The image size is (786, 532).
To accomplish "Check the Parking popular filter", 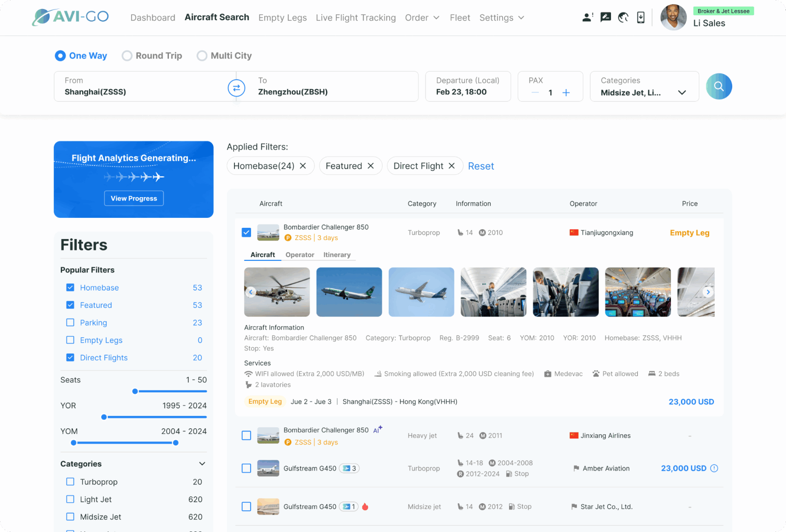I will point(70,322).
